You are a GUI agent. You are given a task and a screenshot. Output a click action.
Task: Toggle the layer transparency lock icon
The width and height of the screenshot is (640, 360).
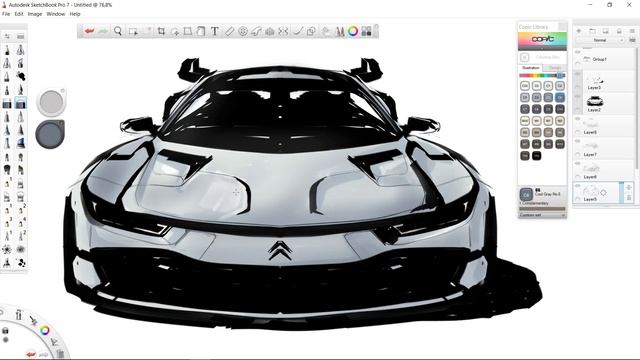pyautogui.click(x=633, y=40)
